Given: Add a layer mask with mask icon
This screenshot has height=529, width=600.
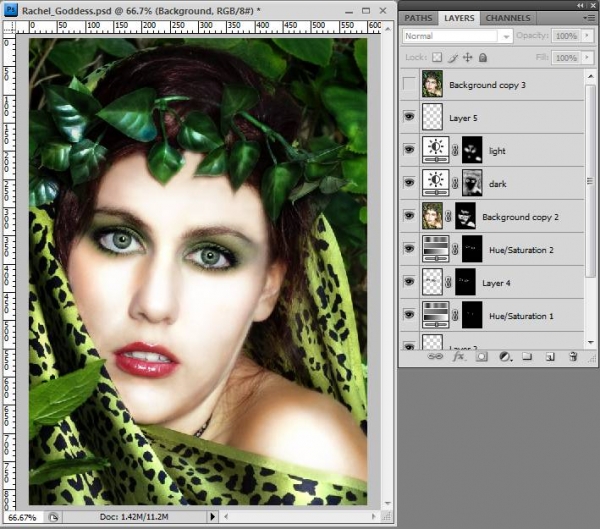Looking at the screenshot, I should [481, 357].
